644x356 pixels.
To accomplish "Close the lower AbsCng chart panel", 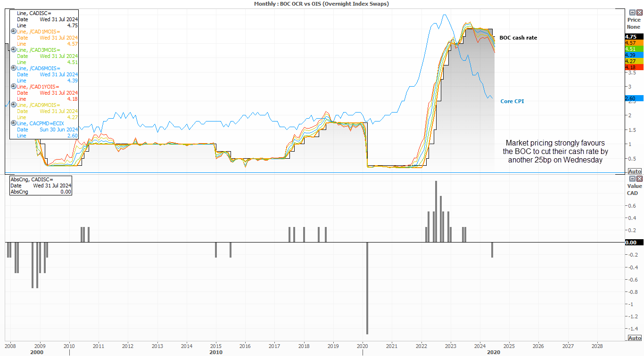I will 639,179.
